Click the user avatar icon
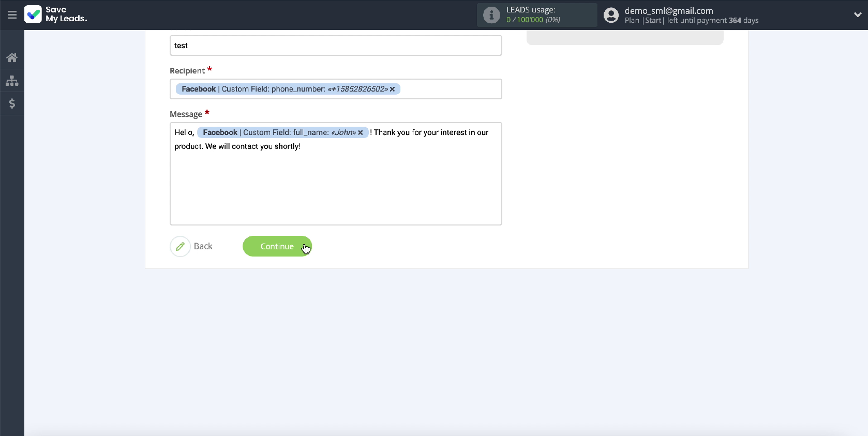868x436 pixels. [x=611, y=15]
